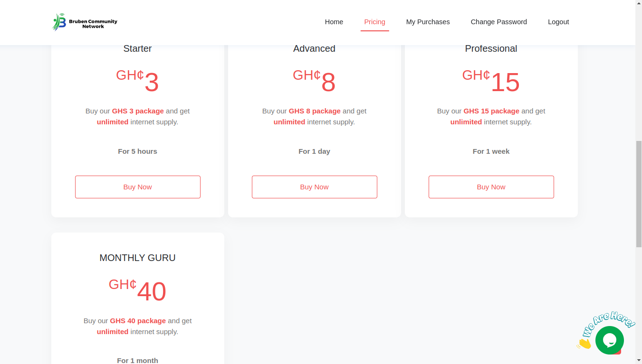Click Logout in the navigation bar
Viewport: 642px width, 364px height.
pos(558,22)
